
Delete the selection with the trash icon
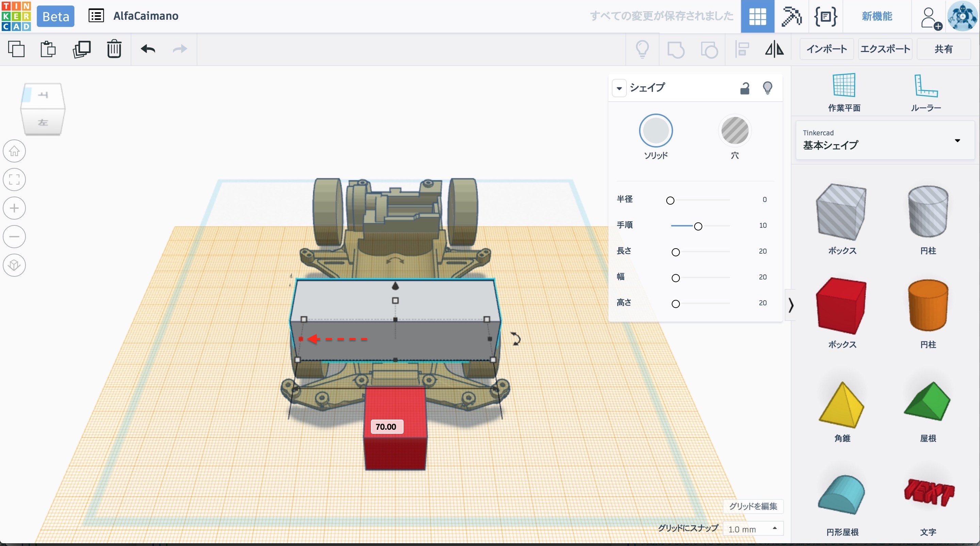(114, 49)
